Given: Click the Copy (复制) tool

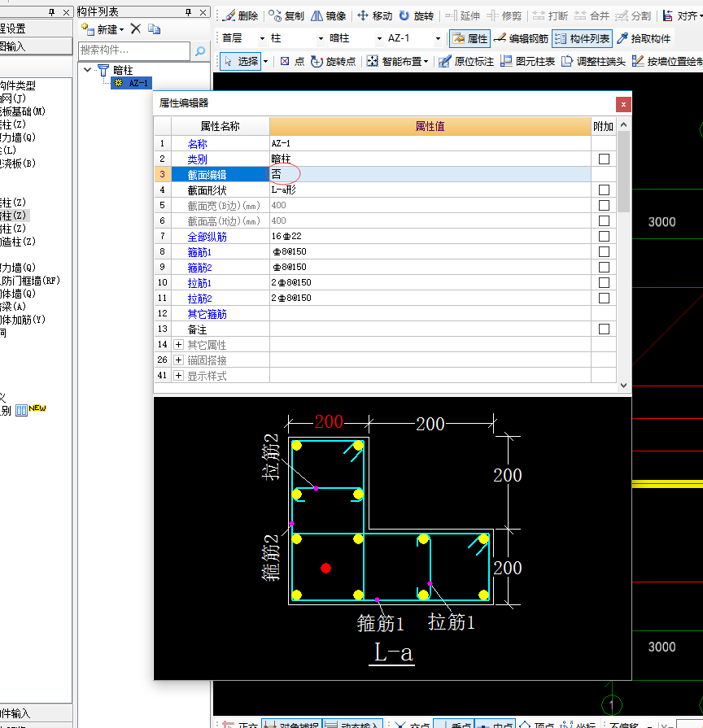Looking at the screenshot, I should point(286,15).
